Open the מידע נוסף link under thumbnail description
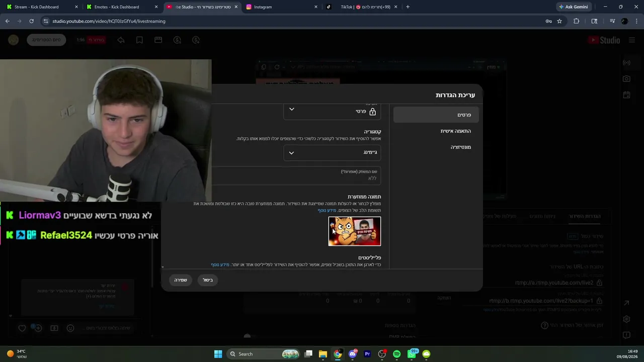 click(327, 210)
